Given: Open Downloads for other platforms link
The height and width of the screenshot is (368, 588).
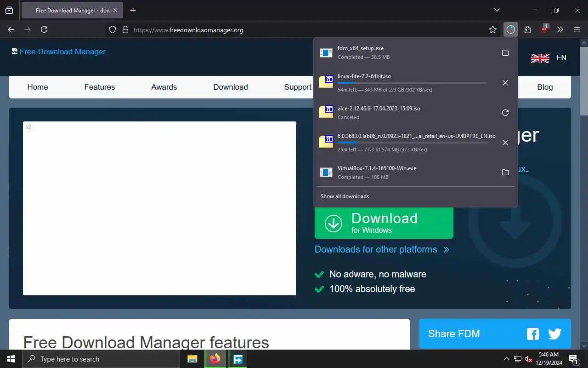Looking at the screenshot, I should coord(382,249).
